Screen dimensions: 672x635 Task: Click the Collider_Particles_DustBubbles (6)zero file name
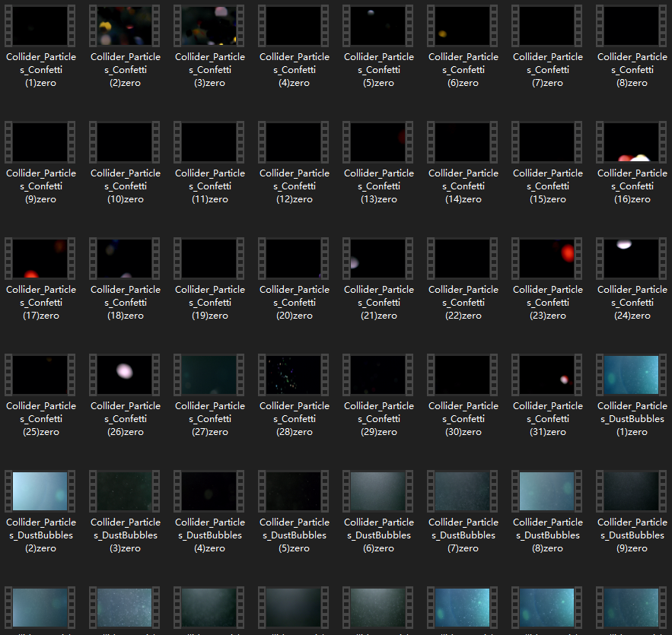point(379,535)
